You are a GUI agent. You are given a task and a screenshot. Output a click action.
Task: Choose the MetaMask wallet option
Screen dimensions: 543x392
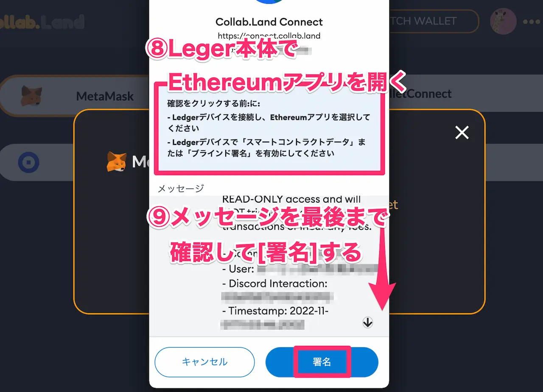[x=76, y=96]
